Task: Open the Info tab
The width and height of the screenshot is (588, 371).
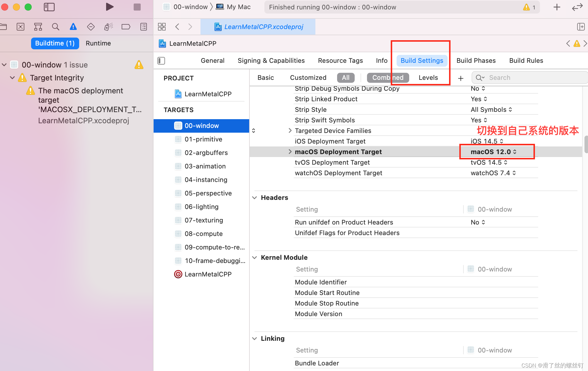Action: (382, 60)
